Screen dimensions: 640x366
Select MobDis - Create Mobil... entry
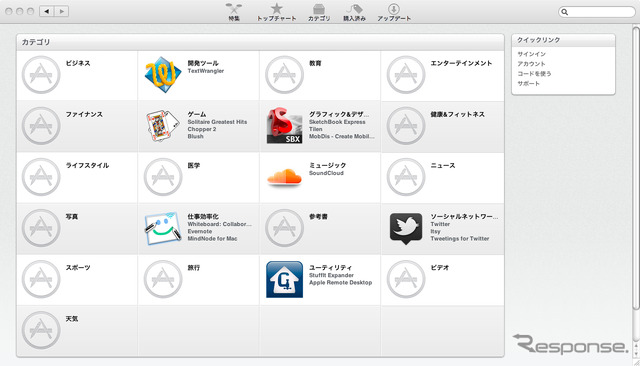tap(341, 137)
